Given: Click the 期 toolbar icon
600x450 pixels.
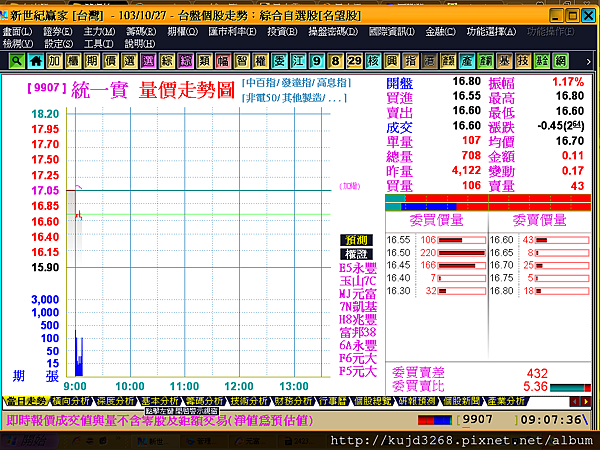Looking at the screenshot, I should click(x=91, y=61).
